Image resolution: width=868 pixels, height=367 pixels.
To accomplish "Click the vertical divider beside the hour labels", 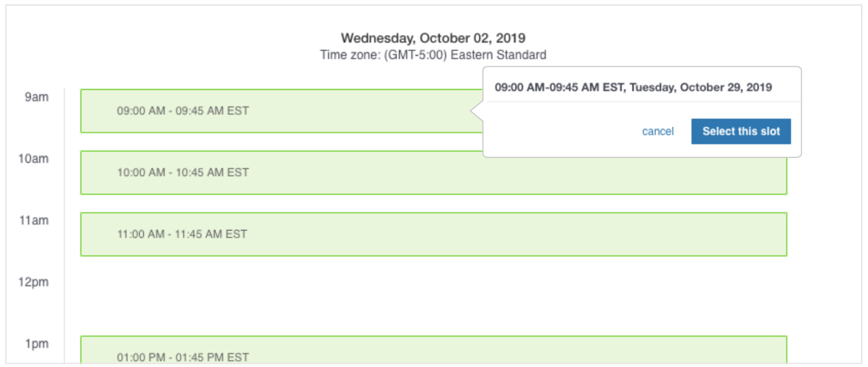I will [x=64, y=226].
